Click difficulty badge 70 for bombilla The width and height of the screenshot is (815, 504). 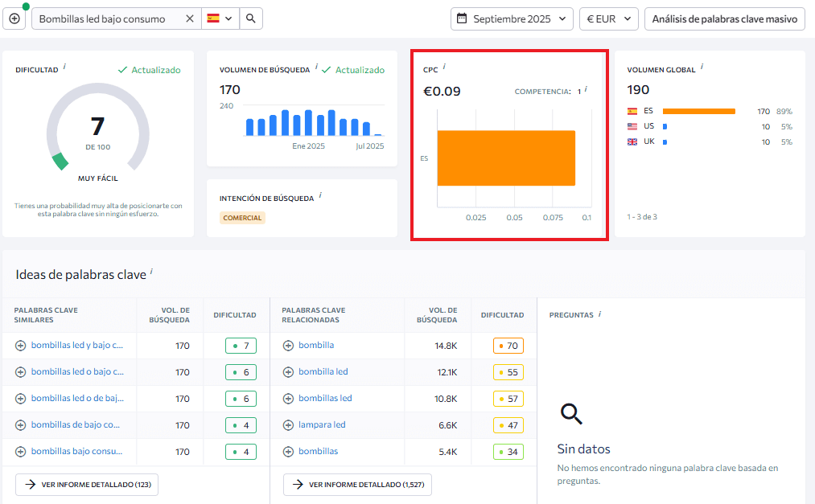[x=508, y=346]
